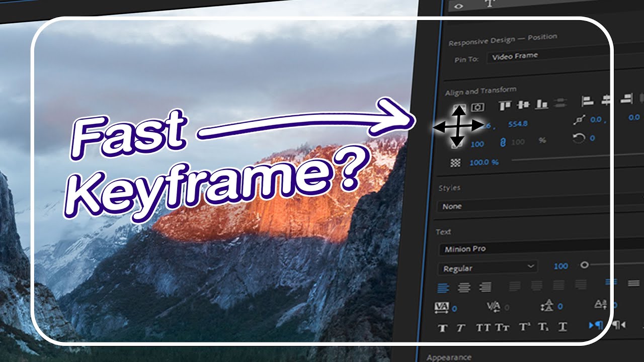Left-align the text
The image size is (644, 362).
[443, 288]
